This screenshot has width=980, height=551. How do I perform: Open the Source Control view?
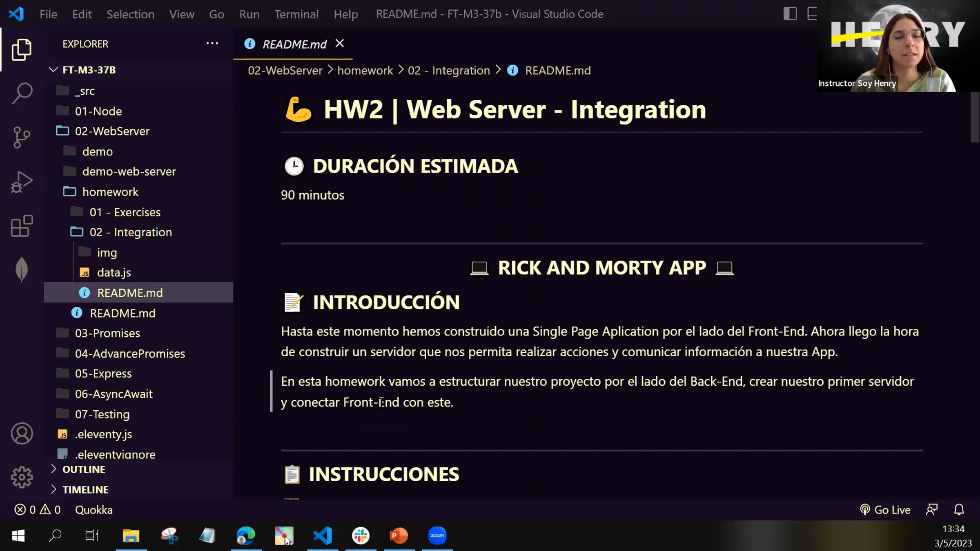tap(22, 137)
